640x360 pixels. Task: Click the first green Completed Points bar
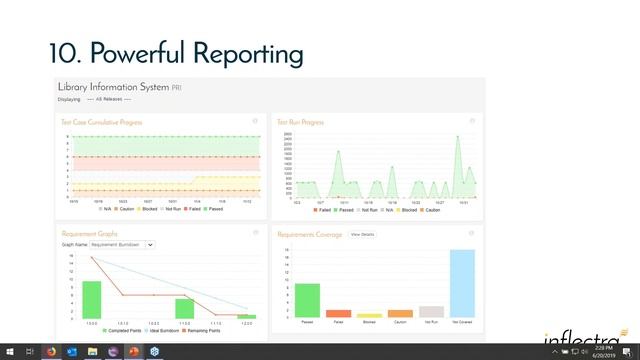92,300
